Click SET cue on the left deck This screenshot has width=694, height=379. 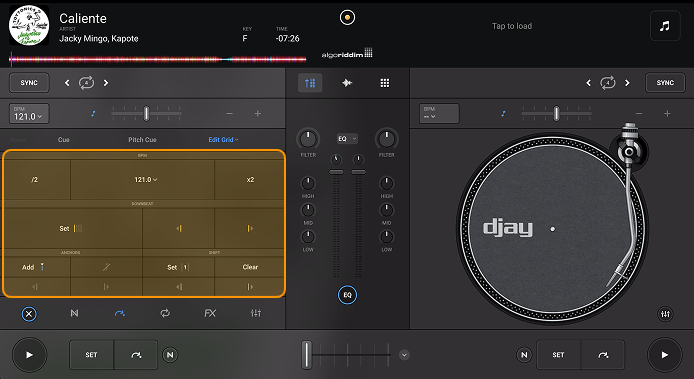pyautogui.click(x=92, y=355)
